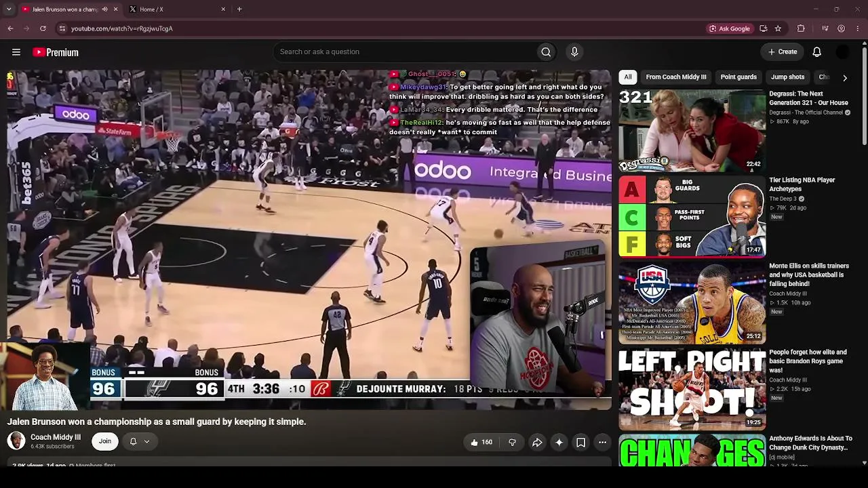Mute the YouTube tab via speaker icon

pyautogui.click(x=104, y=9)
